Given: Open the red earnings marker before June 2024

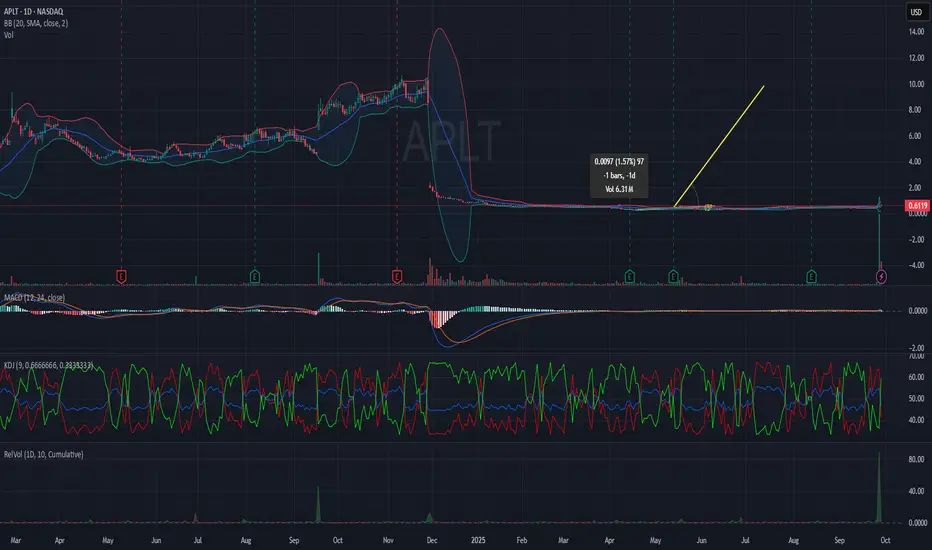Looking at the screenshot, I should [121, 276].
